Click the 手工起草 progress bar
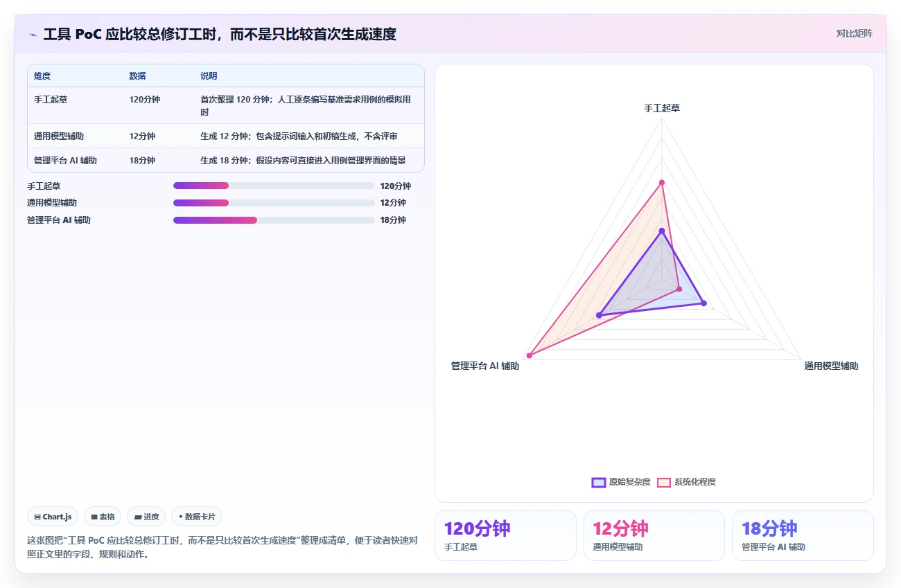This screenshot has height=588, width=901. tap(274, 186)
